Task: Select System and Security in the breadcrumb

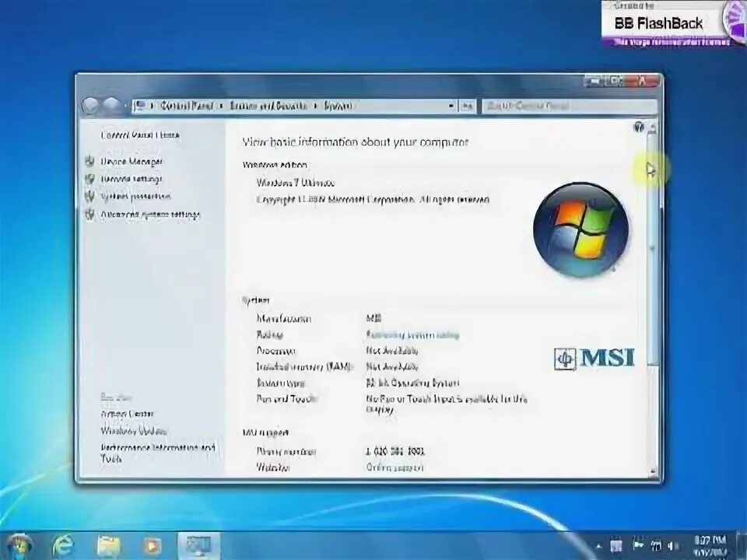Action: 268,106
